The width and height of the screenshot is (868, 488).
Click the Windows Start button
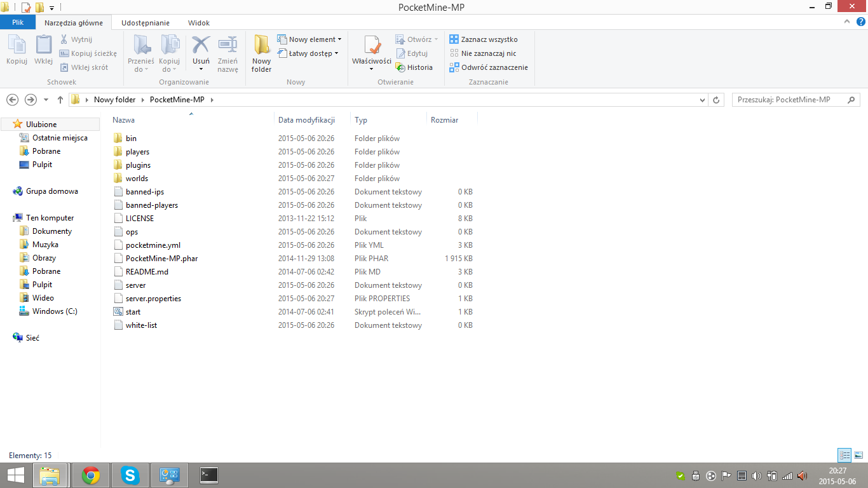tap(15, 475)
